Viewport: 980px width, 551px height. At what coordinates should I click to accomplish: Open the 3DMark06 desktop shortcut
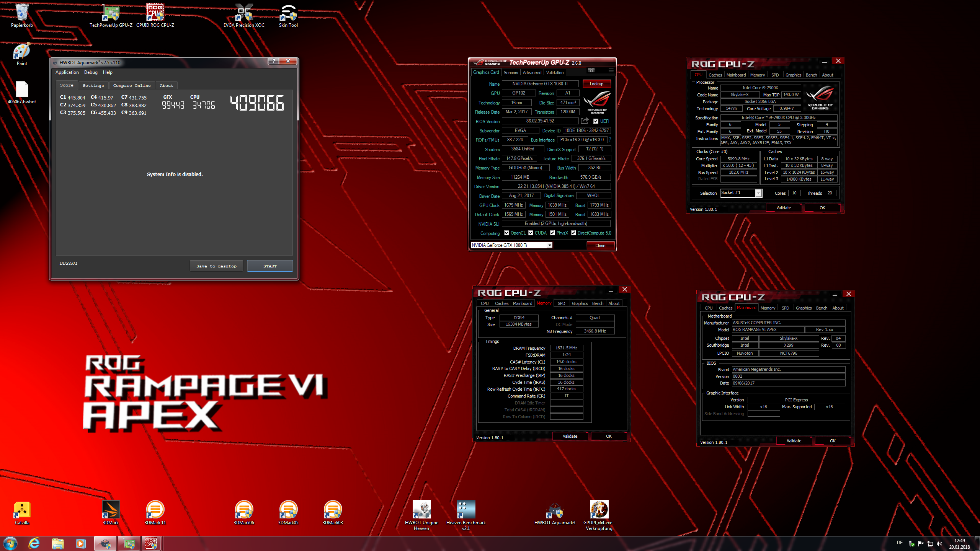(x=244, y=513)
